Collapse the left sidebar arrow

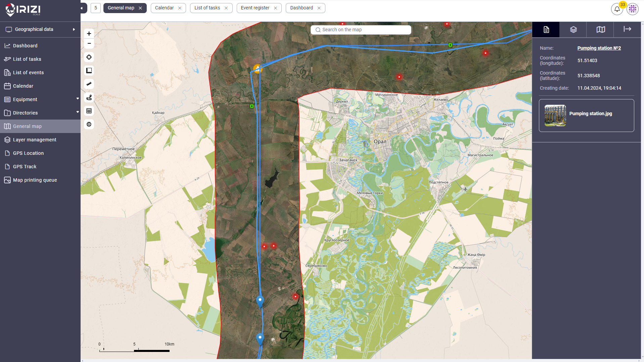(x=82, y=8)
